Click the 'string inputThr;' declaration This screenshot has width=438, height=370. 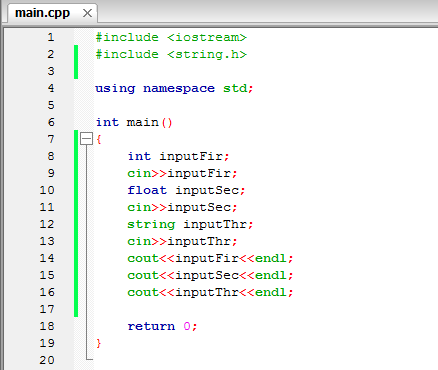click(x=190, y=224)
